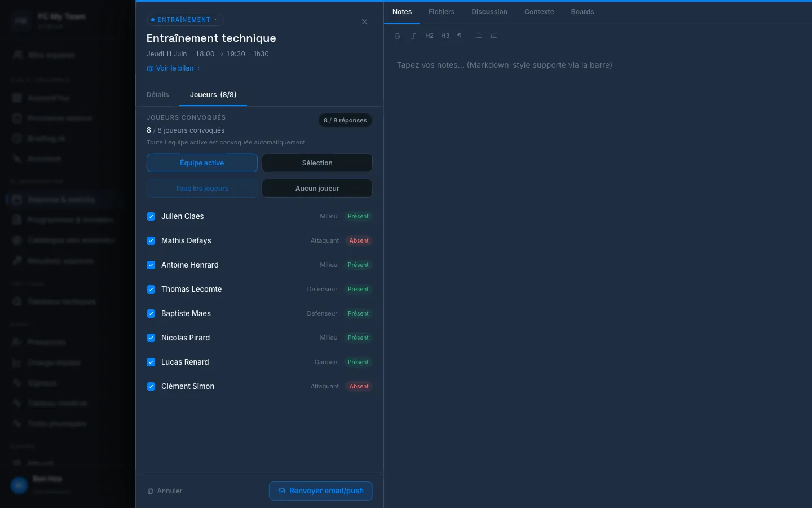Click Baptiste Maes Présent status badge
Viewport: 812px width, 508px height.
[358, 314]
